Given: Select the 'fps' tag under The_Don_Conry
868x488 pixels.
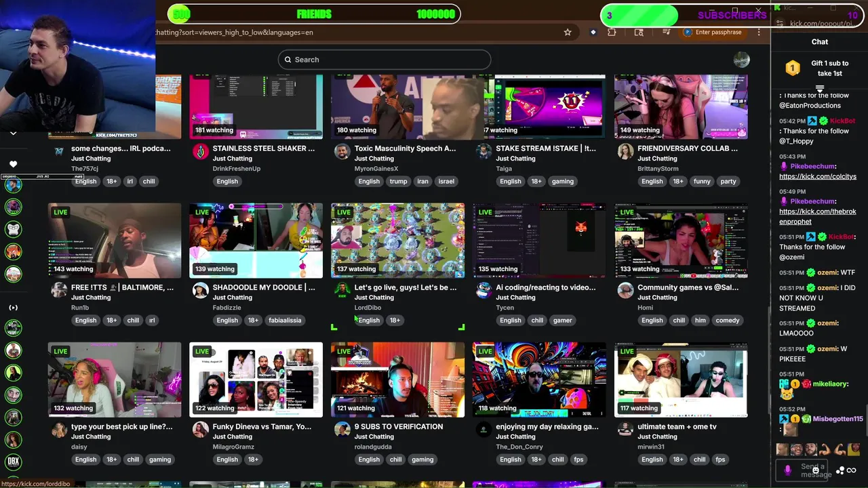Looking at the screenshot, I should 578,459.
